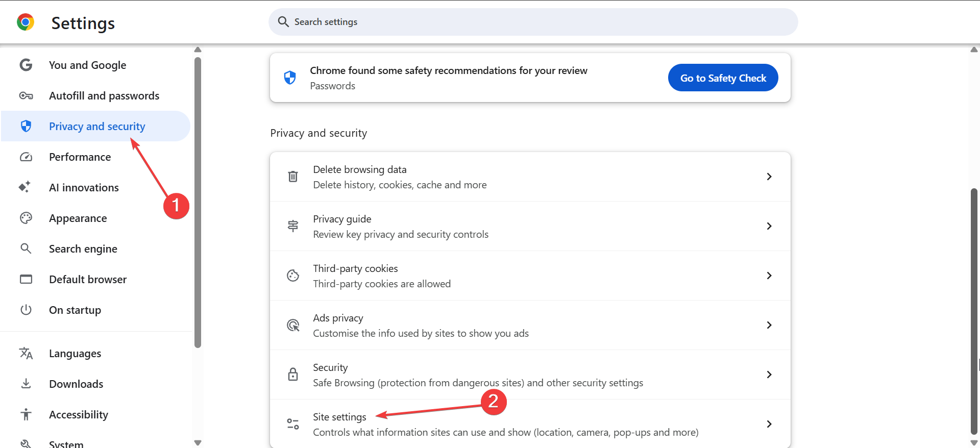The height and width of the screenshot is (448, 980).
Task: Click the Privacy guide signpost icon
Action: pyautogui.click(x=293, y=226)
